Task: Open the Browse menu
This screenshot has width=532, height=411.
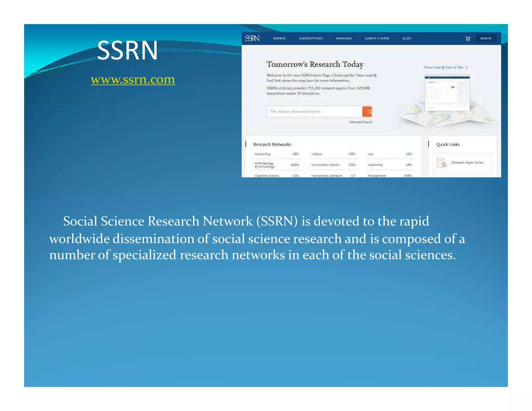Action: [x=279, y=38]
